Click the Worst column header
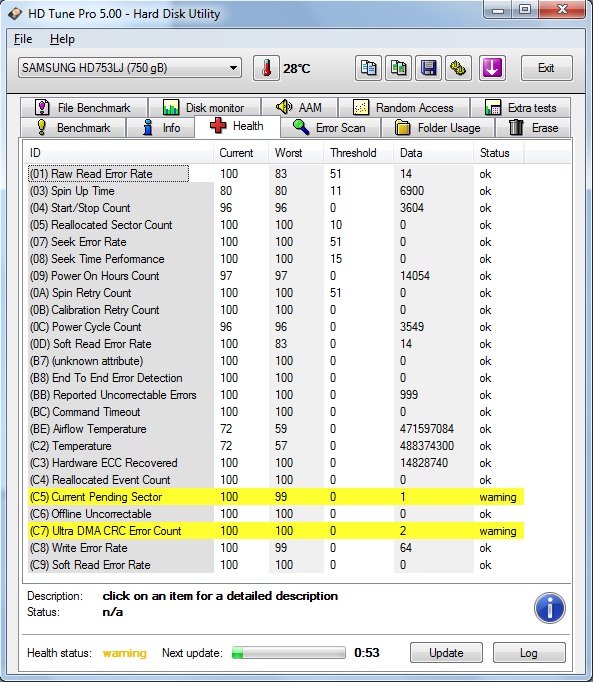This screenshot has width=593, height=682. point(296,153)
